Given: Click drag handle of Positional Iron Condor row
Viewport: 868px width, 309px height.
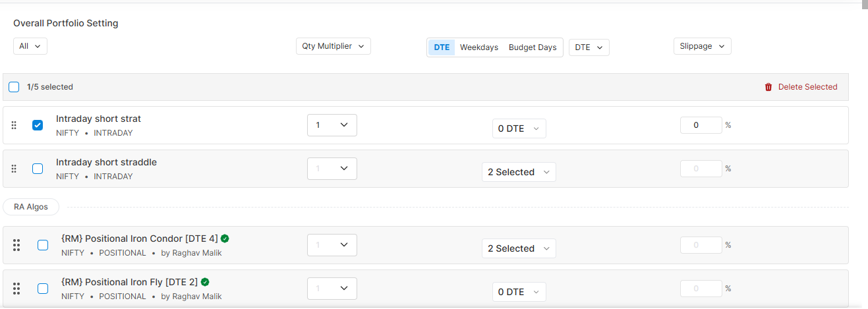Looking at the screenshot, I should pos(16,245).
